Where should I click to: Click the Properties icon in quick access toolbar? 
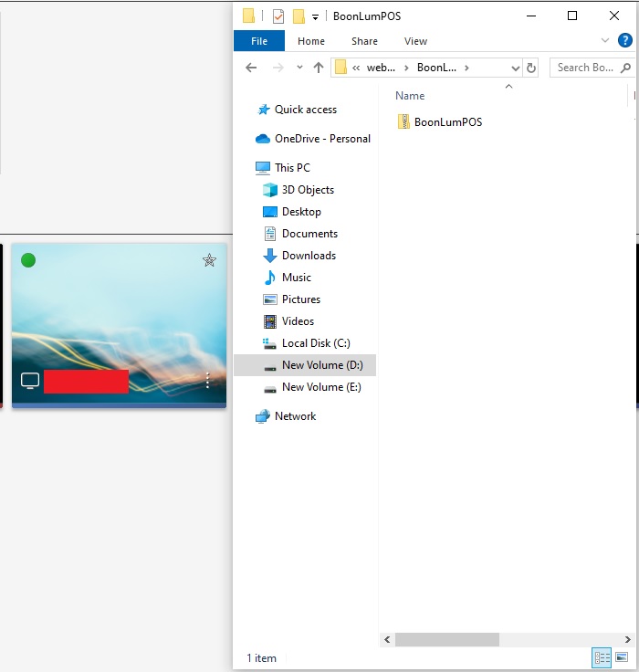coord(278,16)
